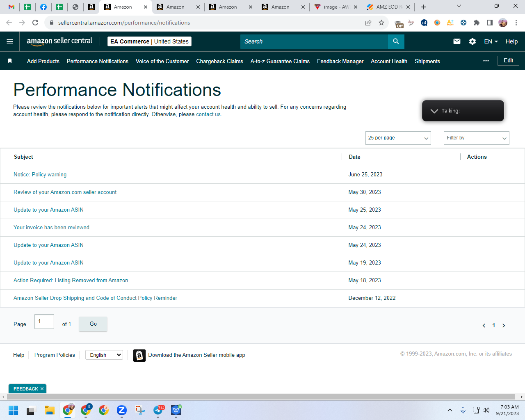525x420 pixels.
Task: Open the Chrome tab search chevron
Action: click(459, 6)
